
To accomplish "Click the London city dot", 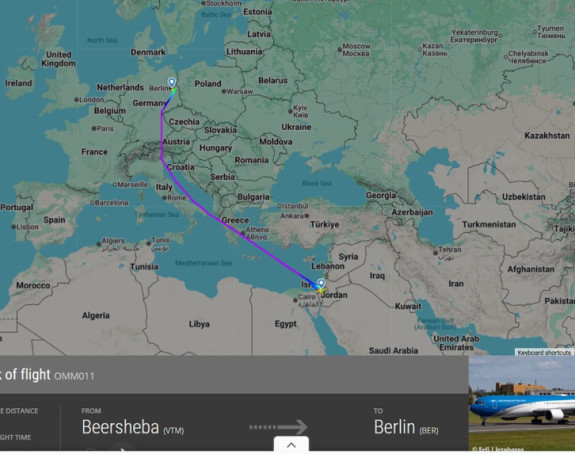I will (x=76, y=99).
